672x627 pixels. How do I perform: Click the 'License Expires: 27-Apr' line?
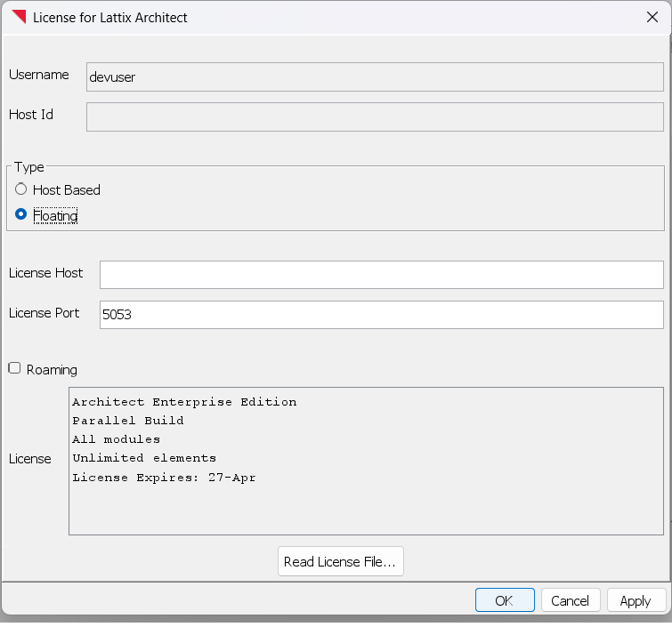164,477
